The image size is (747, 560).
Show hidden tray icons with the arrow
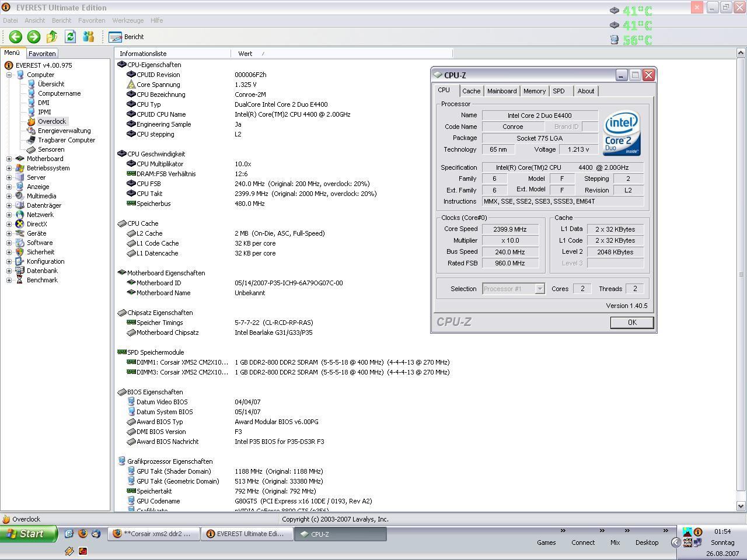pyautogui.click(x=676, y=542)
